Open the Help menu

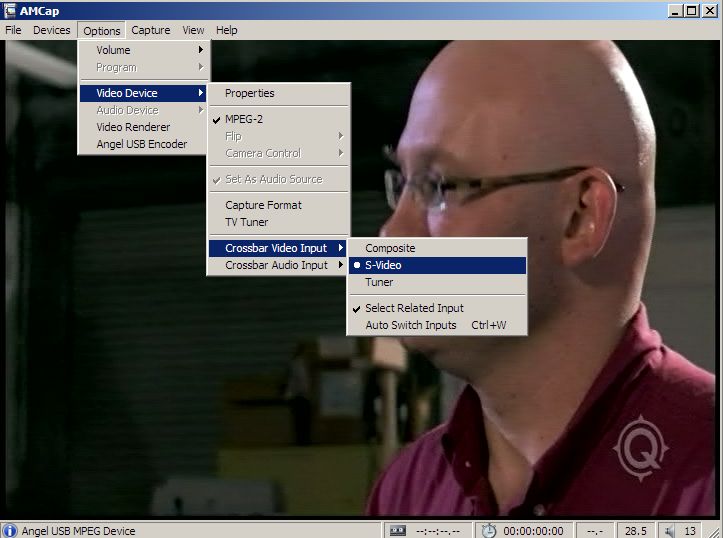(x=226, y=30)
